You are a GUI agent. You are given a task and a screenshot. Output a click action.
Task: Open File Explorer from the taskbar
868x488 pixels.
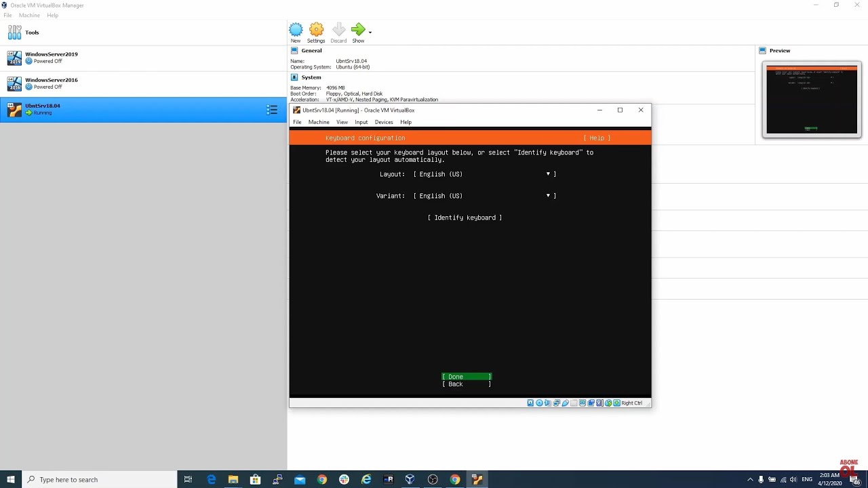click(x=233, y=479)
